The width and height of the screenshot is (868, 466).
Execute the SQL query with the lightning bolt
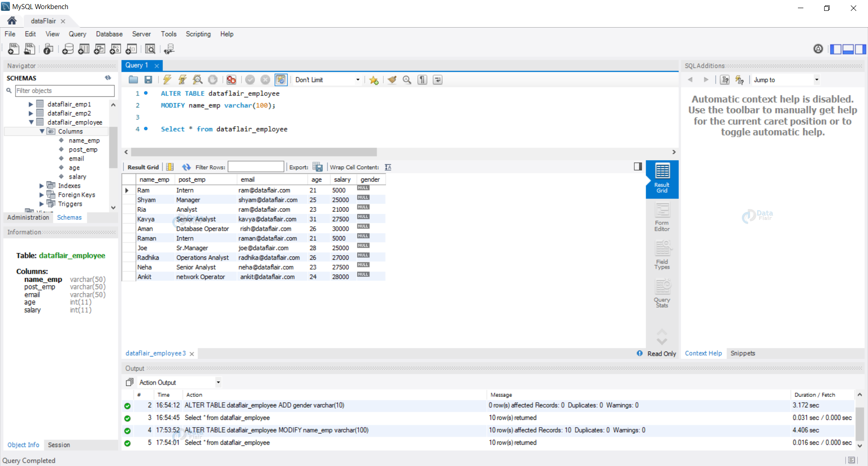coord(167,80)
